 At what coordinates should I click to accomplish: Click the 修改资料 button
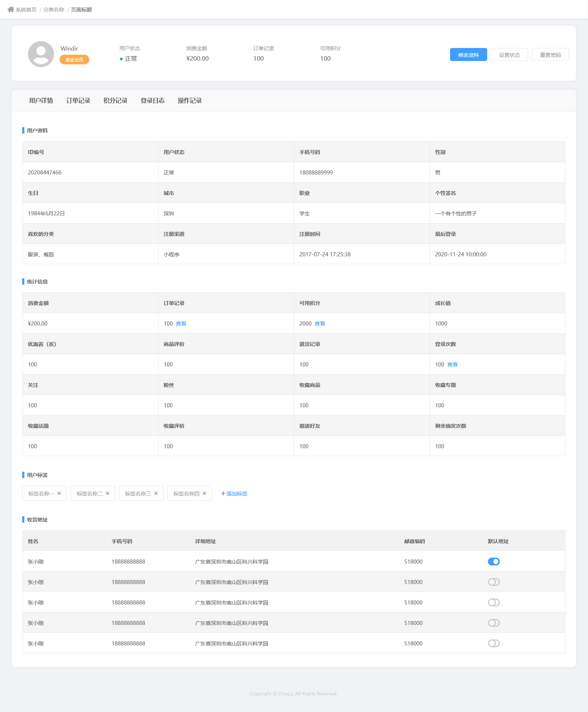[x=468, y=55]
